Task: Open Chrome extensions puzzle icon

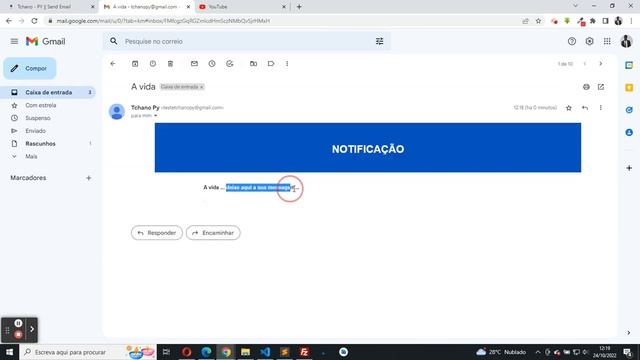Action: [593, 21]
